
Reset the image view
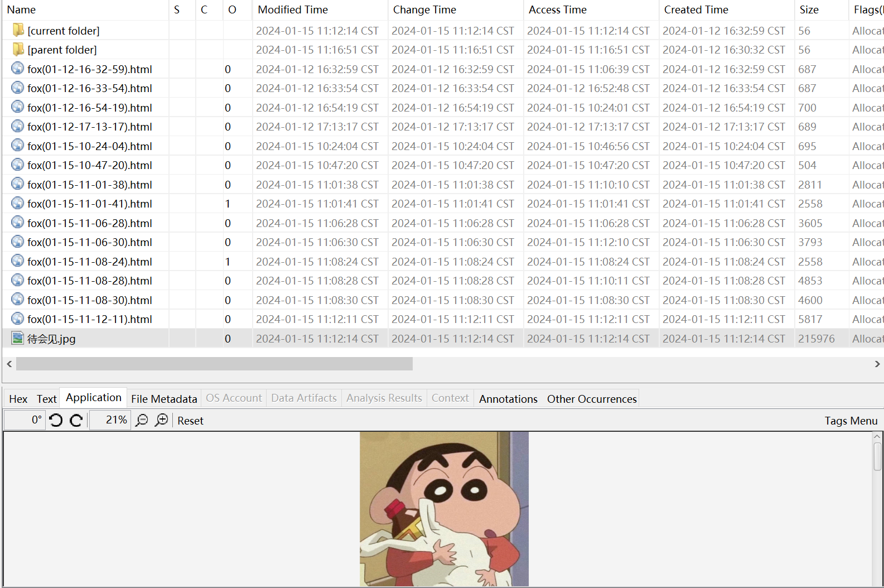[190, 421]
